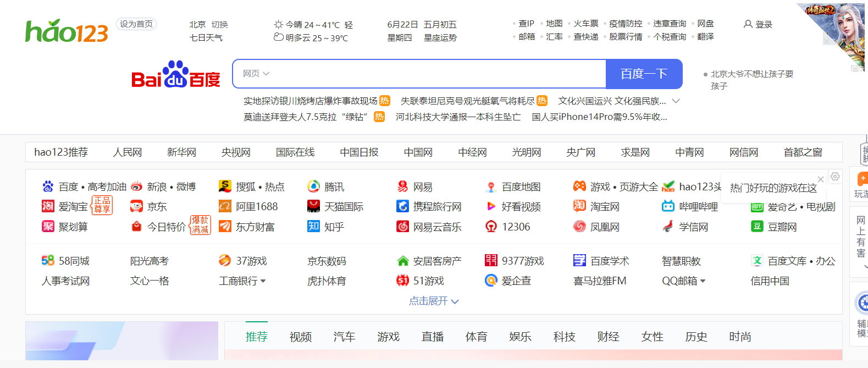
Task: Click the 百度一下 search button
Action: tap(644, 74)
